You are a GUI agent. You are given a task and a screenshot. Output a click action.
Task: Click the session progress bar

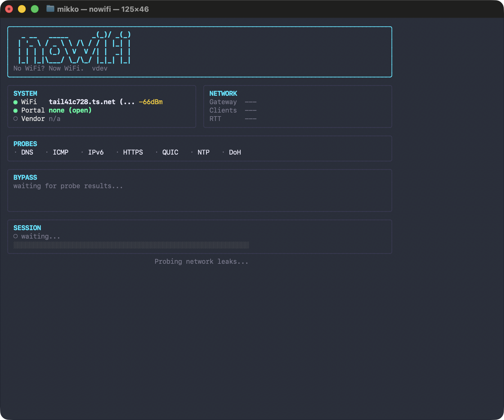click(131, 245)
